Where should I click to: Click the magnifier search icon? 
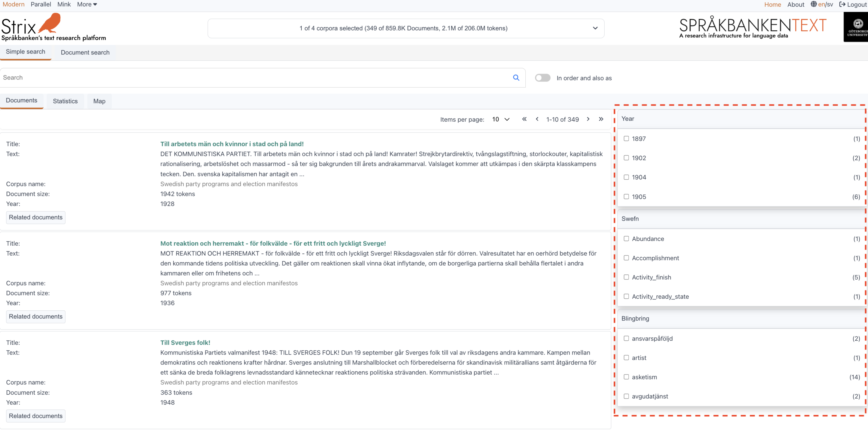[516, 78]
